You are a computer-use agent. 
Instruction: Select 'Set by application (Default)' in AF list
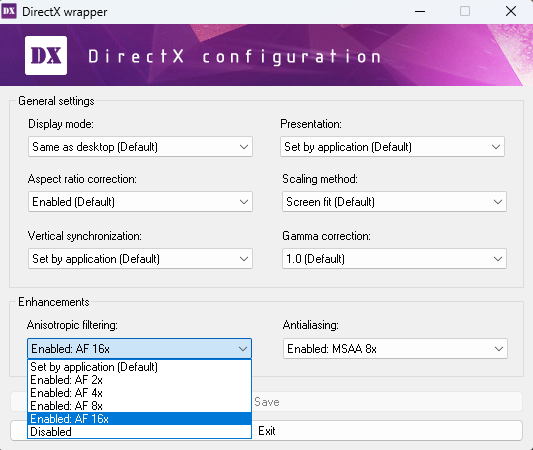[x=139, y=367]
